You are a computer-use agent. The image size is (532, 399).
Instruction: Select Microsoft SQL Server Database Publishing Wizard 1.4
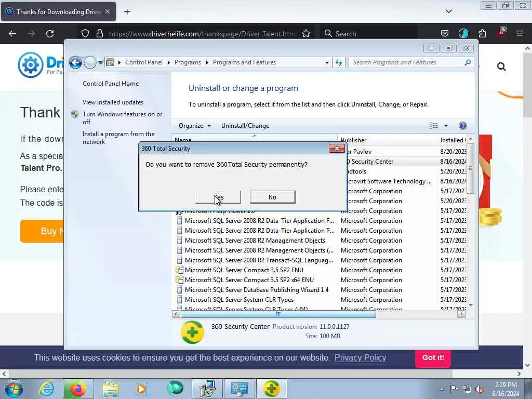click(257, 290)
